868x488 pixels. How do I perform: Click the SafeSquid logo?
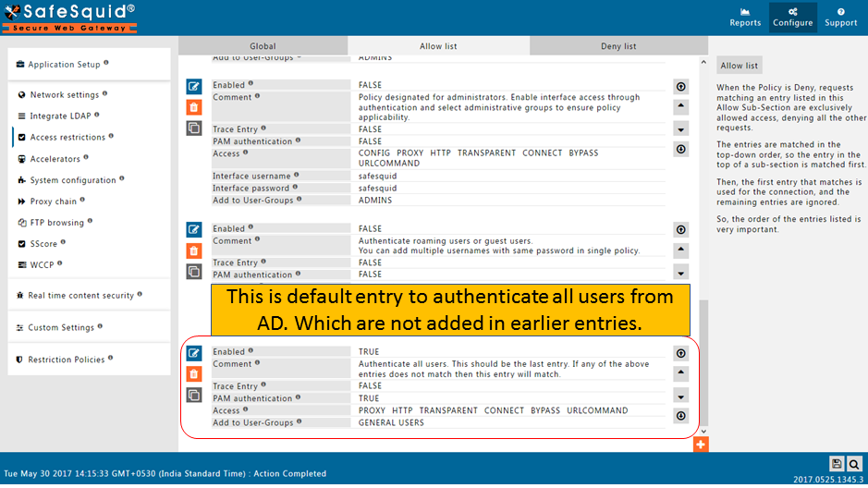[69, 18]
